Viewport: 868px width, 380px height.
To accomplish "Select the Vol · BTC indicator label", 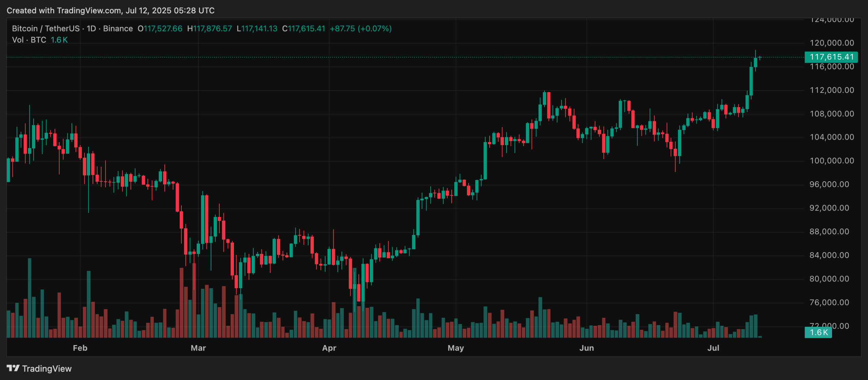I will (x=29, y=40).
